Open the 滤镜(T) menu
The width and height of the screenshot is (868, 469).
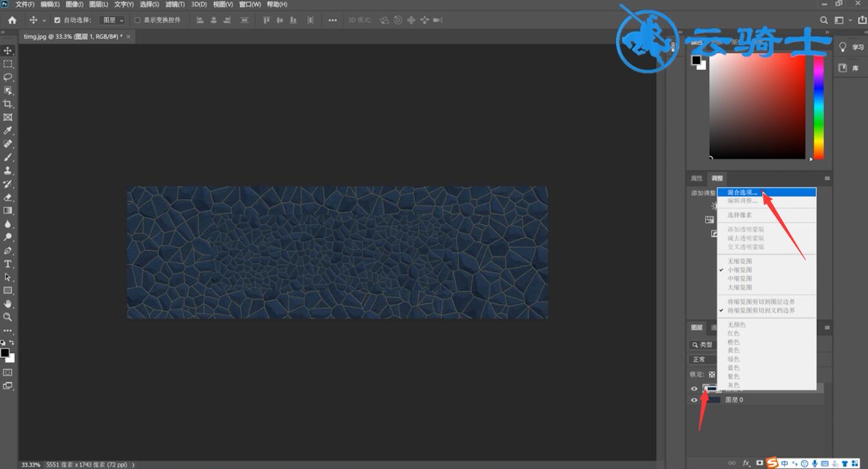coord(175,5)
